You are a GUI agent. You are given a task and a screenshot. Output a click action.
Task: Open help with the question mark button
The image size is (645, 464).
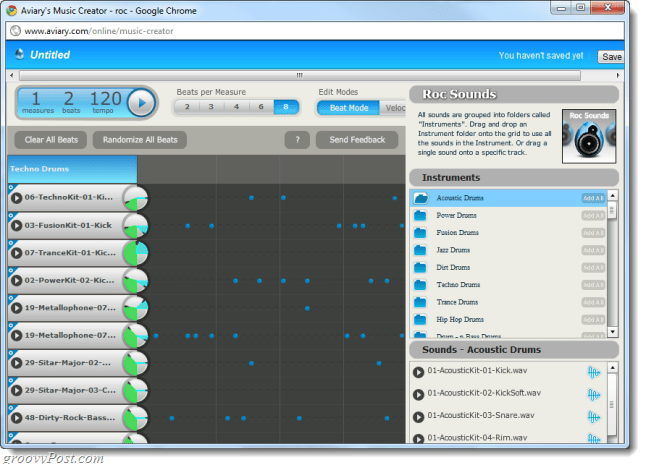point(297,140)
